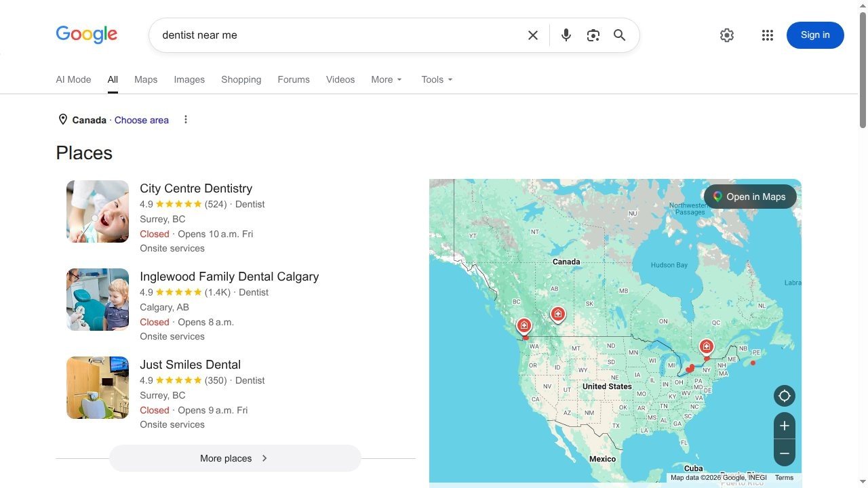Zoom out on the map
The image size is (868, 488).
click(x=785, y=453)
